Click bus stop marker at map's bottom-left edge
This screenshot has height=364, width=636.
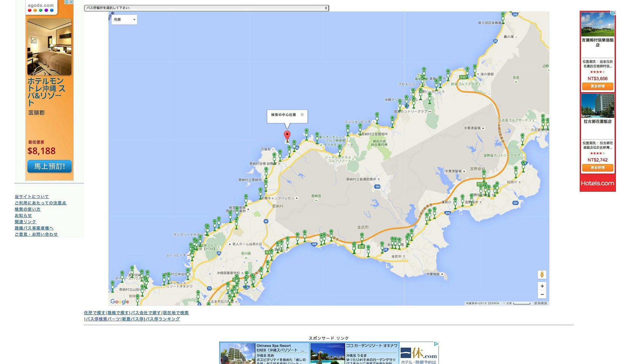click(112, 286)
